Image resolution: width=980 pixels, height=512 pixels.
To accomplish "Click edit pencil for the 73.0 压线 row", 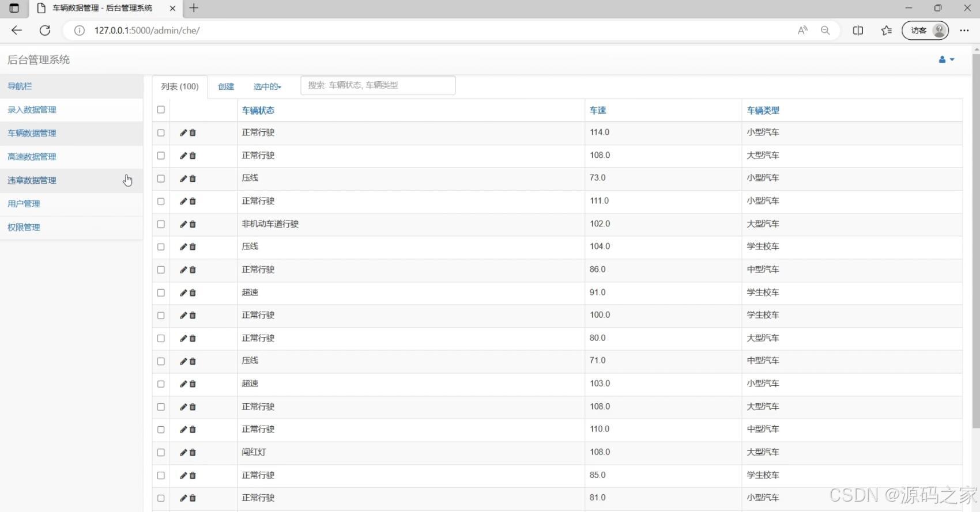I will 183,179.
